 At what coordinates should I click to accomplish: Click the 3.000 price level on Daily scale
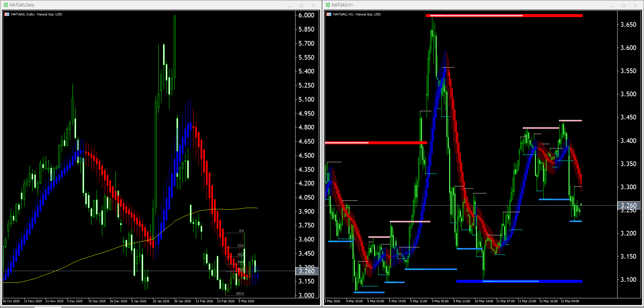(x=307, y=295)
